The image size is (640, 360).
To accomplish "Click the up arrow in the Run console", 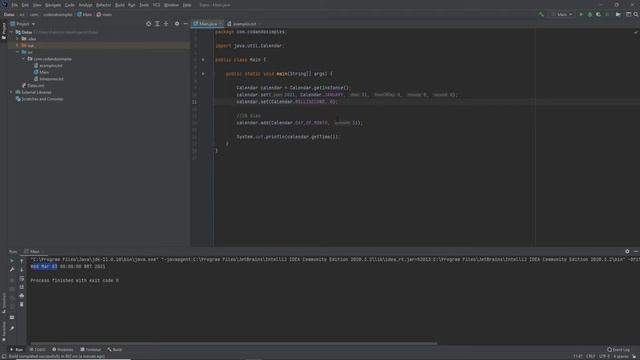I will click(x=22, y=261).
